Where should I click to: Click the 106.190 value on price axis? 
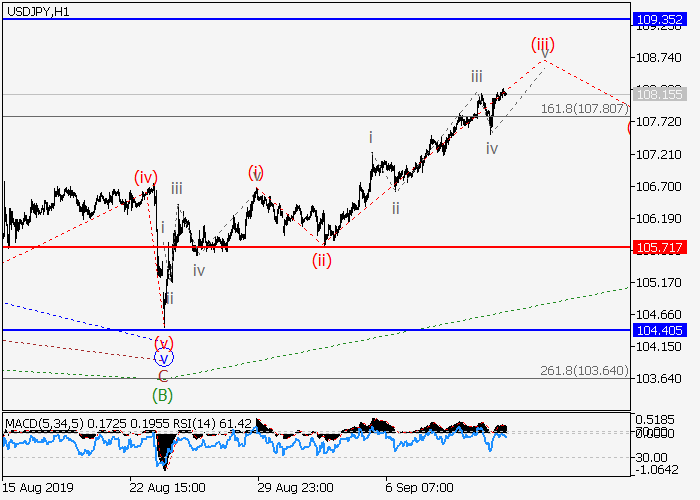pos(657,219)
